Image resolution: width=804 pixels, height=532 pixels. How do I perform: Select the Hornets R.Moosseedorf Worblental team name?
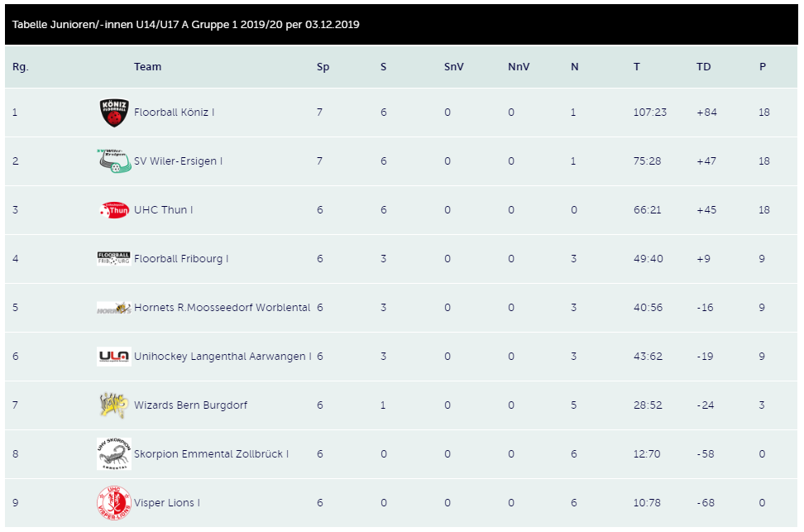pos(222,307)
